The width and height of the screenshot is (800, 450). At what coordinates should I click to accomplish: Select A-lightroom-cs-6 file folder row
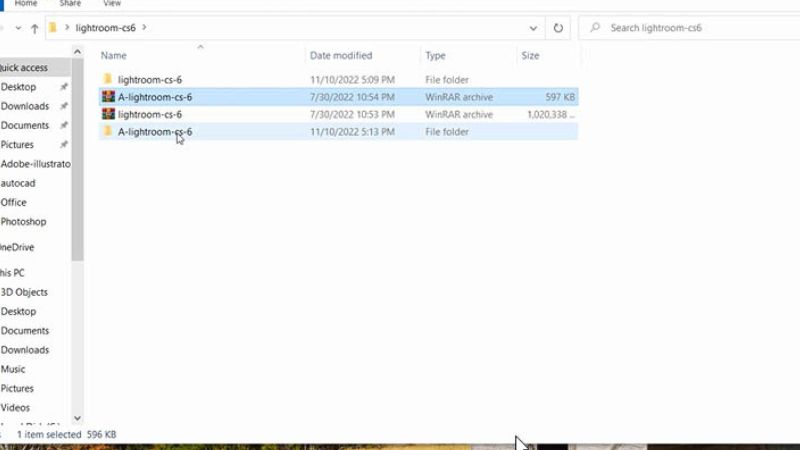pos(338,132)
